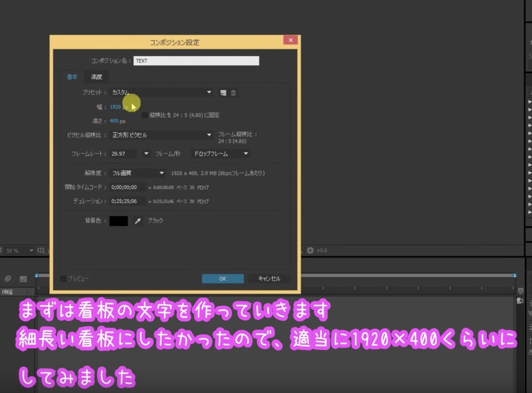This screenshot has width=532, height=393.
Task: Select the Region of Interest tool
Action: coord(40,250)
